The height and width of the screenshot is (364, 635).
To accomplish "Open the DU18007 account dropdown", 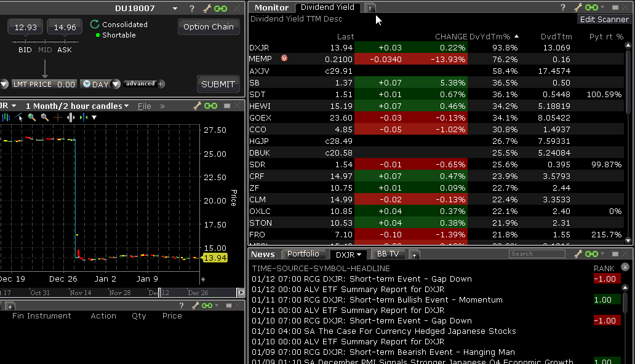I will 175,9.
